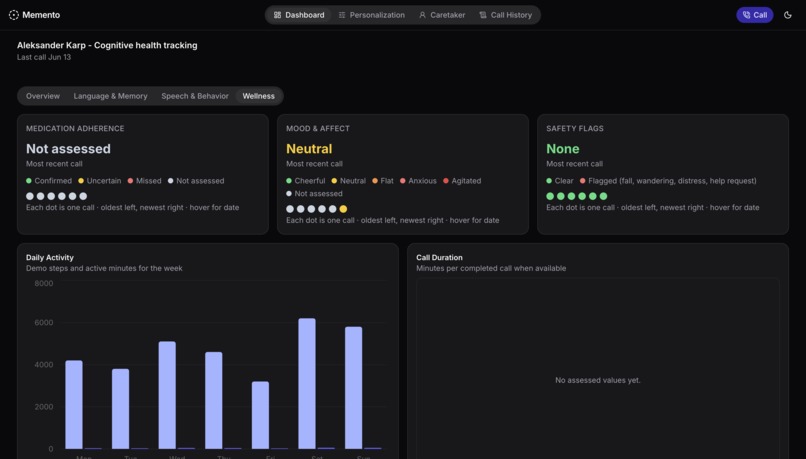Screen dimensions: 806x459
Task: Click 'MOOD & AFFECT' card title
Action: 318,128
